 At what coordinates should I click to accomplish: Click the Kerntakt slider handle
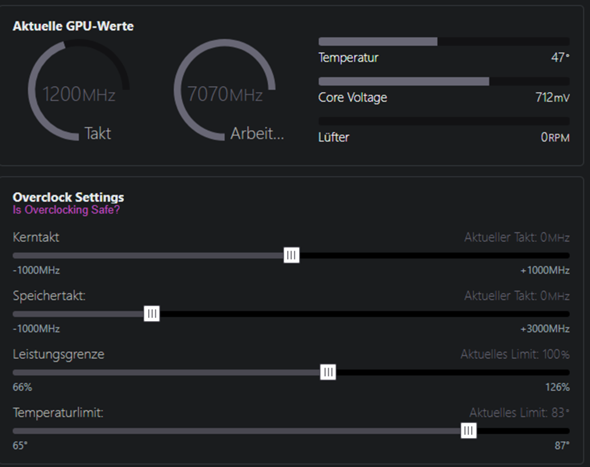pos(291,255)
